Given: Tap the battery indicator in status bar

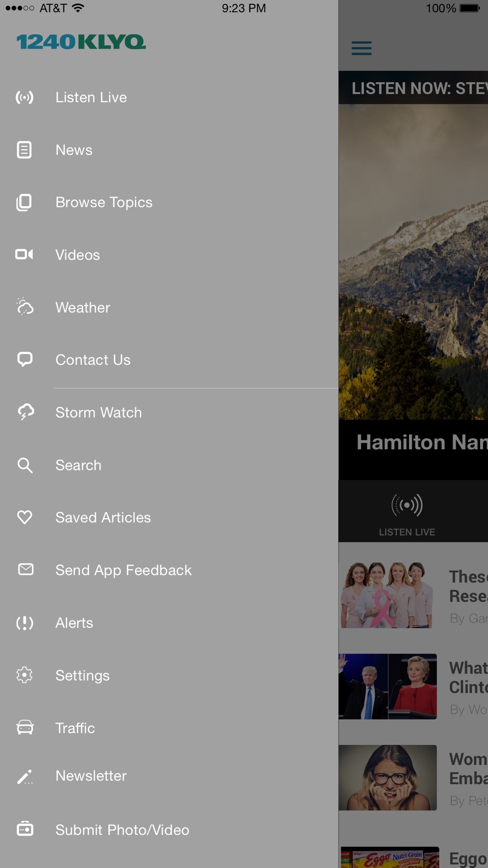Looking at the screenshot, I should pos(470,8).
